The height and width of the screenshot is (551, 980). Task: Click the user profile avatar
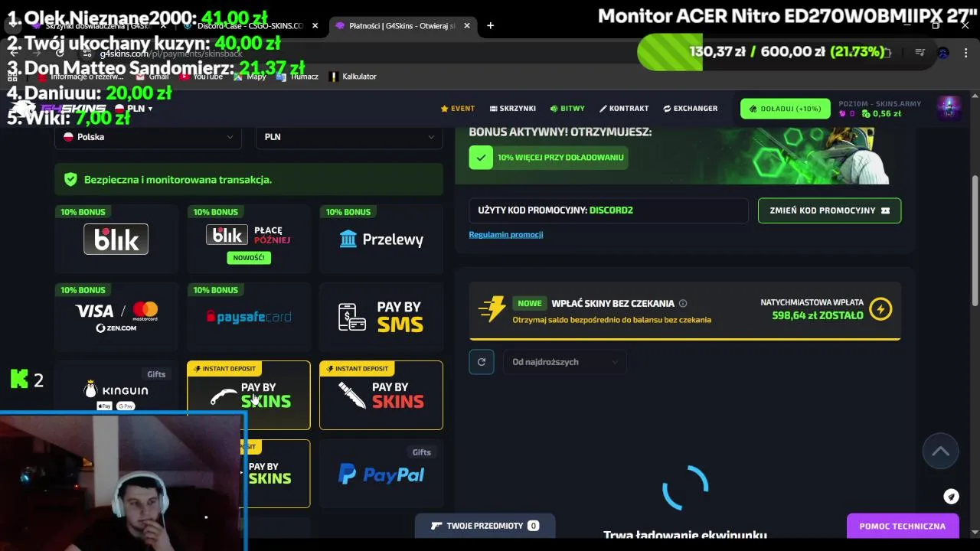[x=949, y=108]
